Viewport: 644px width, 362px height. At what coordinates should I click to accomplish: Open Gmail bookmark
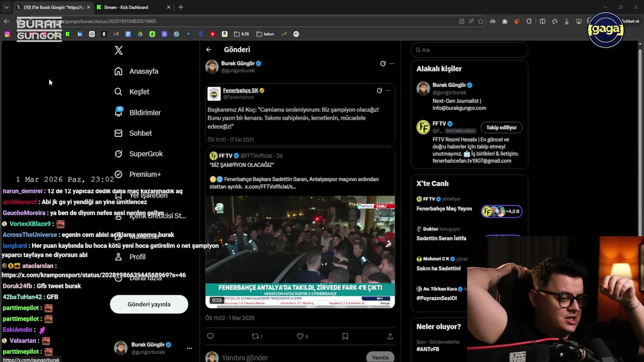(116, 34)
